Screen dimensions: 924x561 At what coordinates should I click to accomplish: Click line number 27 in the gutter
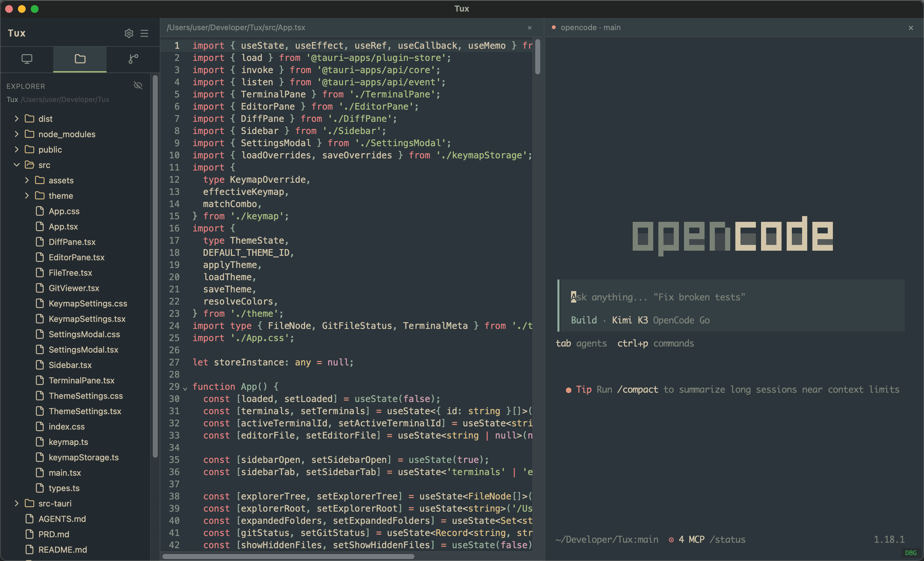[x=174, y=362]
